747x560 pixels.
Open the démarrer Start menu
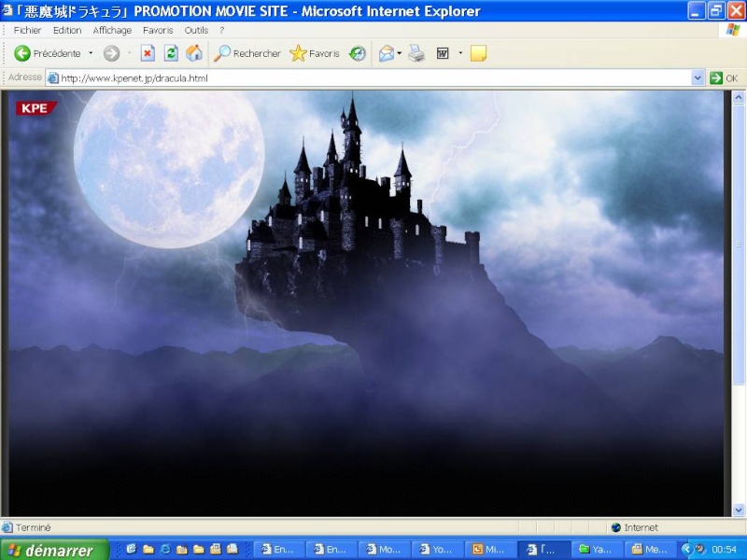(x=55, y=550)
